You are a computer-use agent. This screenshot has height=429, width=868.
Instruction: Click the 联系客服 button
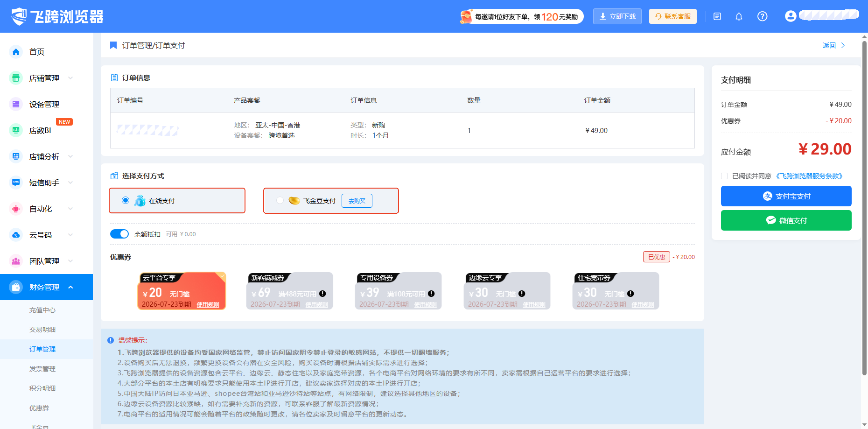(672, 16)
